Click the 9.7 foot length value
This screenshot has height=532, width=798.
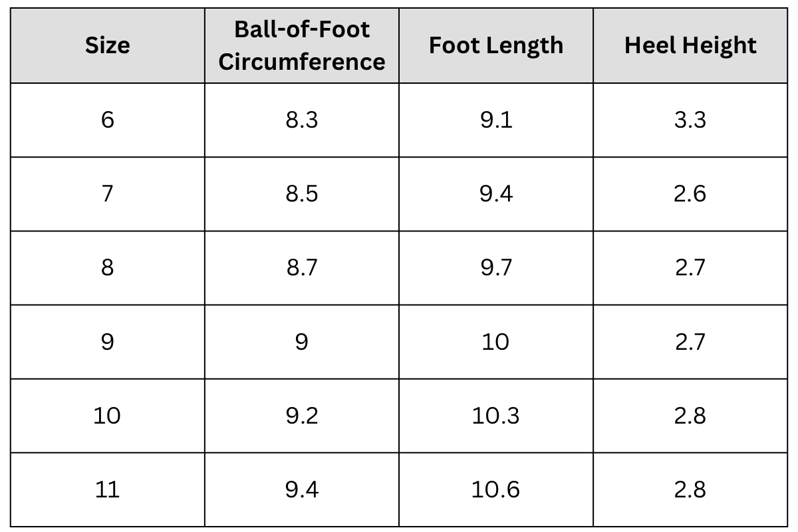pos(496,268)
